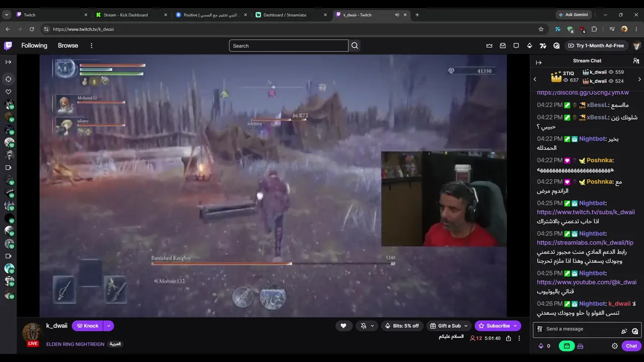
Task: Click the Chrome extensions puzzle icon
Action: [594, 29]
